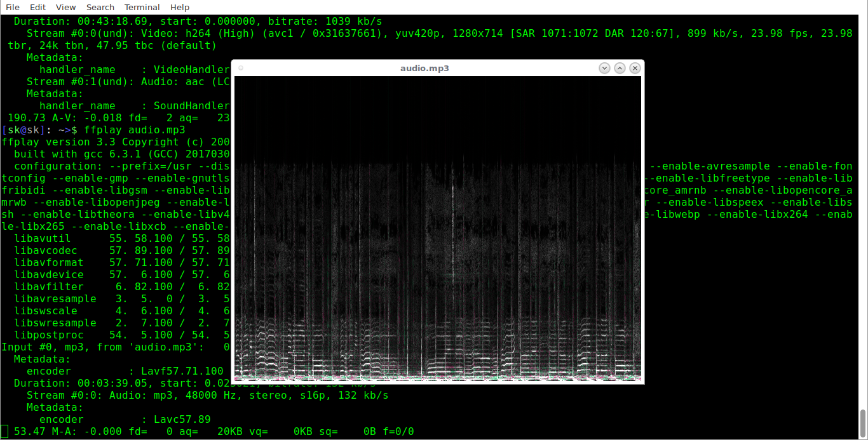Open the View menu
The image size is (868, 440).
point(65,7)
